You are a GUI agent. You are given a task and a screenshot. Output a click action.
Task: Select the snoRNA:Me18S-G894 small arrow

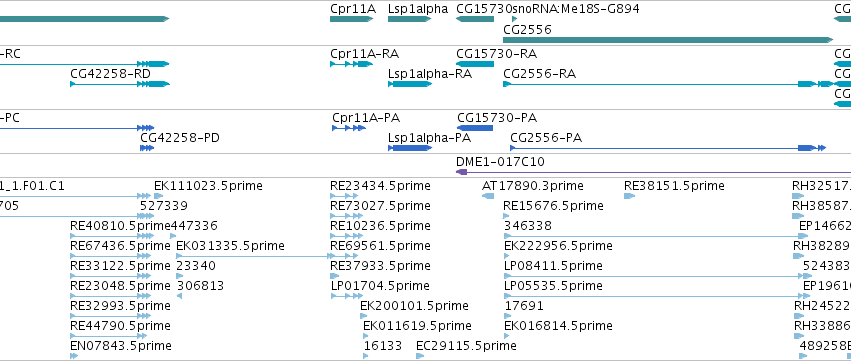click(515, 19)
